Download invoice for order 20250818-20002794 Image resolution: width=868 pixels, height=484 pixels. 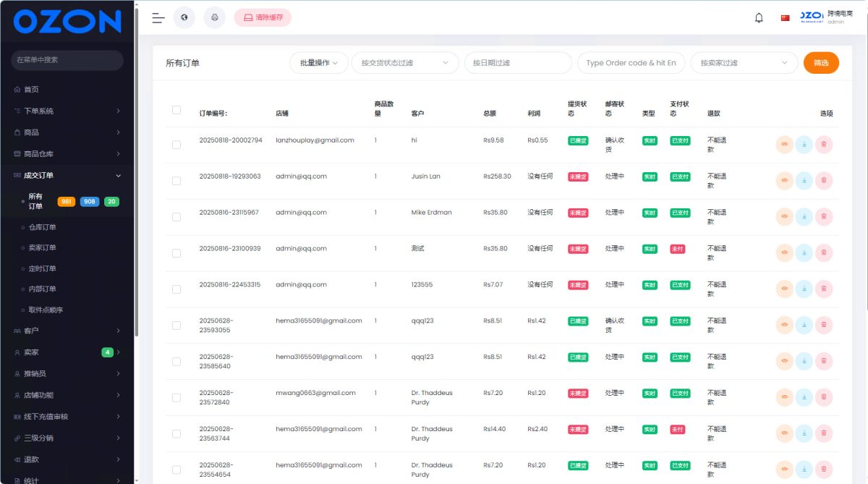[804, 145]
